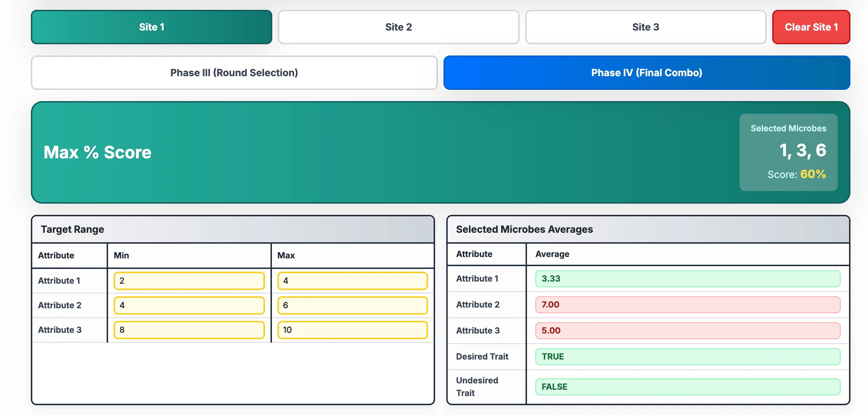Click the Clear Site 1 button
The width and height of the screenshot is (868, 415).
pyautogui.click(x=811, y=27)
